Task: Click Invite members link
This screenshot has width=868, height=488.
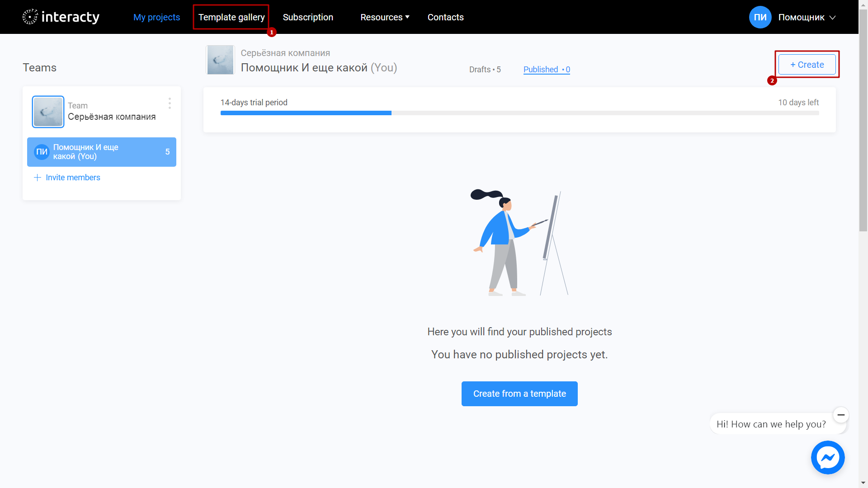Action: pos(67,177)
